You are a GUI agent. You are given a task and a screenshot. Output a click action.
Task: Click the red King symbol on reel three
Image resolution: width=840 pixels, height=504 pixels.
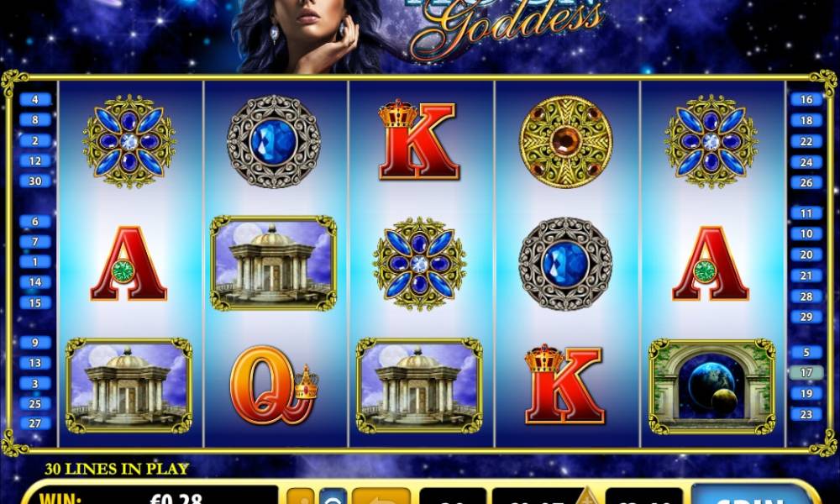(418, 140)
